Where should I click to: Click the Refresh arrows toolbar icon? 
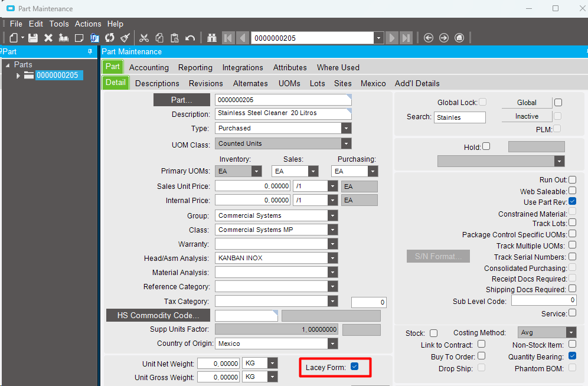109,38
